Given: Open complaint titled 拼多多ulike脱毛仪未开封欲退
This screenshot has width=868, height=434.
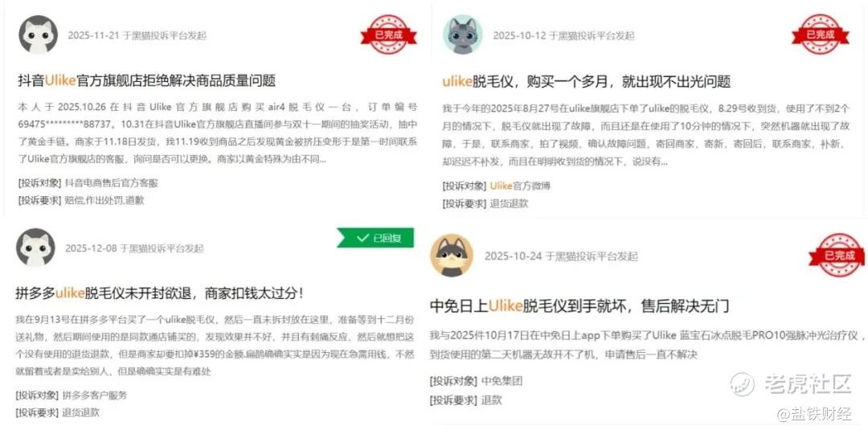Looking at the screenshot, I should tap(159, 293).
